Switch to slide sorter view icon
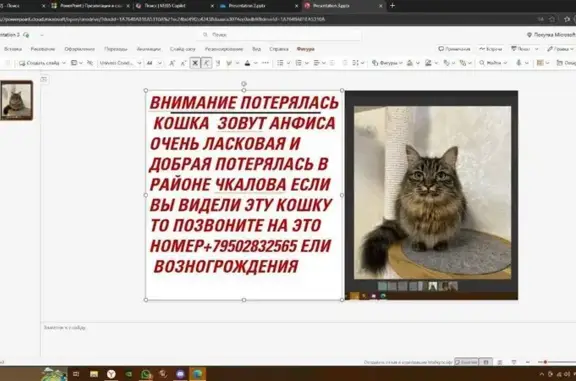 (500, 362)
